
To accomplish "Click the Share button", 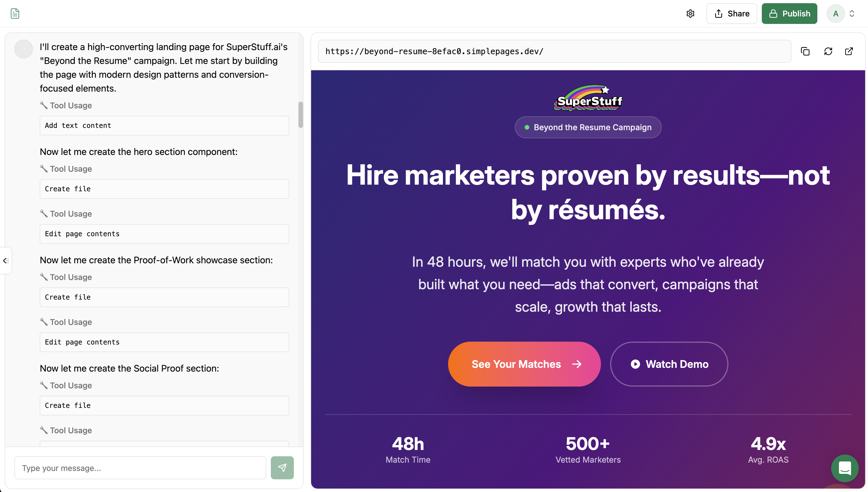I will 732,14.
